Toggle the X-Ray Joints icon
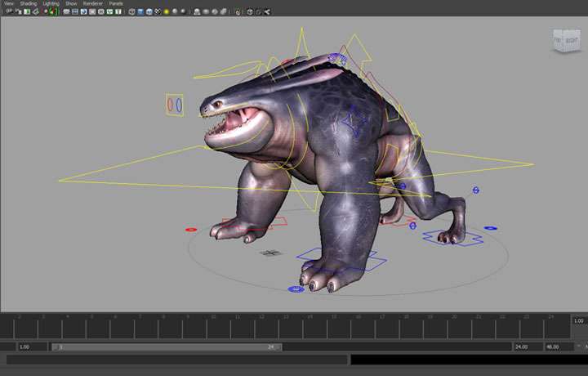This screenshot has height=376, width=588. tap(223, 11)
